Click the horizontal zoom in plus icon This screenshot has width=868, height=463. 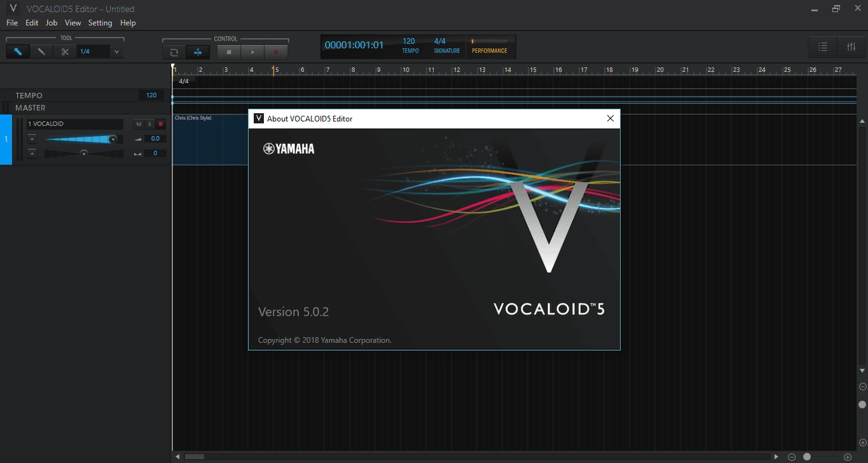848,457
